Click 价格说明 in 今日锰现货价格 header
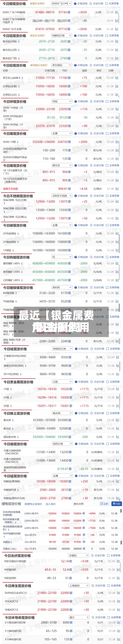 [x=82, y=476]
